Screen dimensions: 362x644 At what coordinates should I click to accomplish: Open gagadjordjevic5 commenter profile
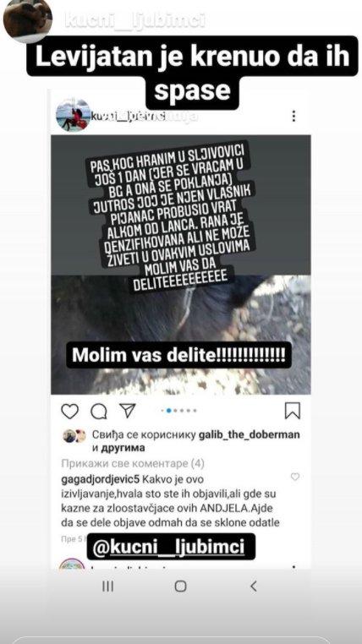(96, 479)
